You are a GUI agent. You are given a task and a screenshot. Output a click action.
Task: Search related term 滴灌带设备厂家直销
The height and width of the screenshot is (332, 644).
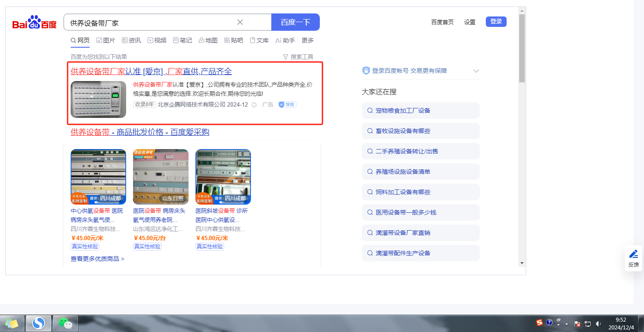point(421,233)
